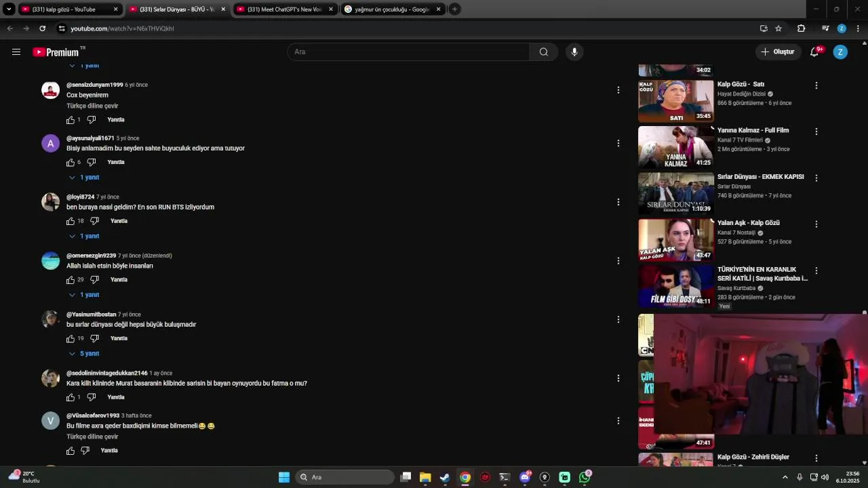Click the taskbar Ara search box
The height and width of the screenshot is (488, 868).
click(346, 477)
